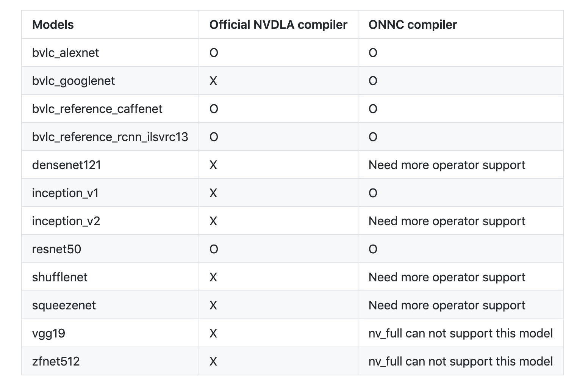The width and height of the screenshot is (588, 386).
Task: Click the Official NVDLA compiler header
Action: 278,25
